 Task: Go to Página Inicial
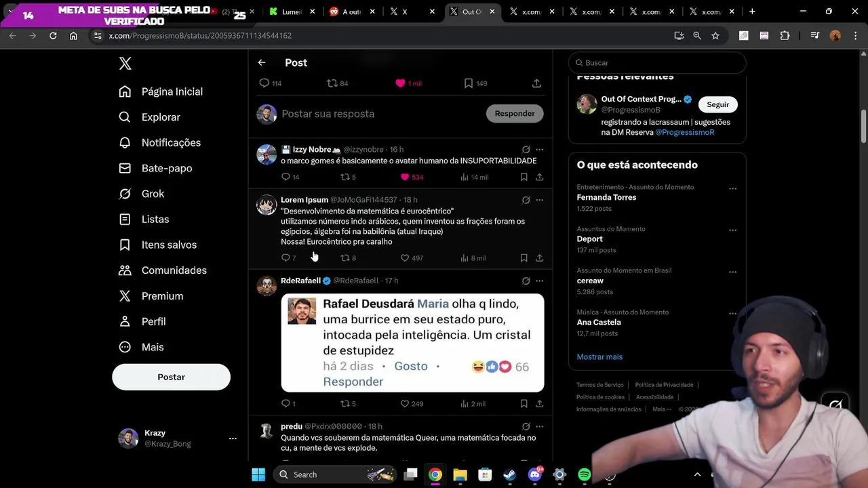coord(161,91)
